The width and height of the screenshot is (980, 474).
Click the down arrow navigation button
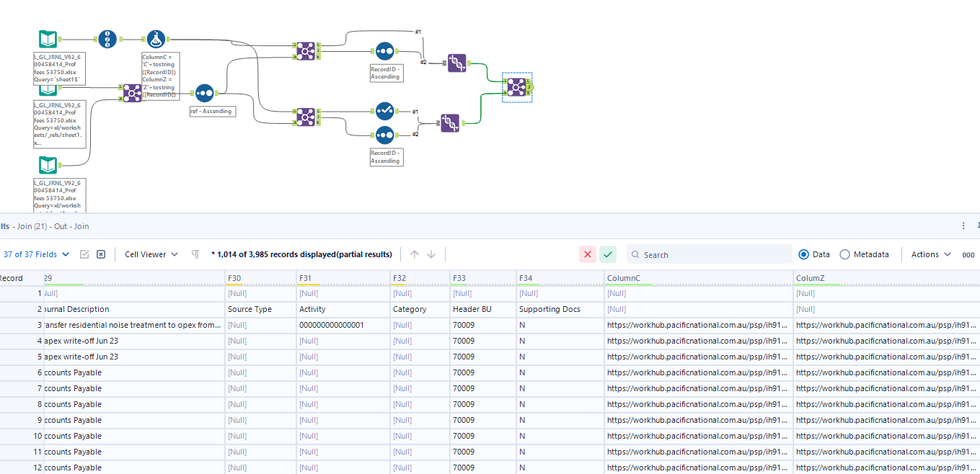click(430, 254)
